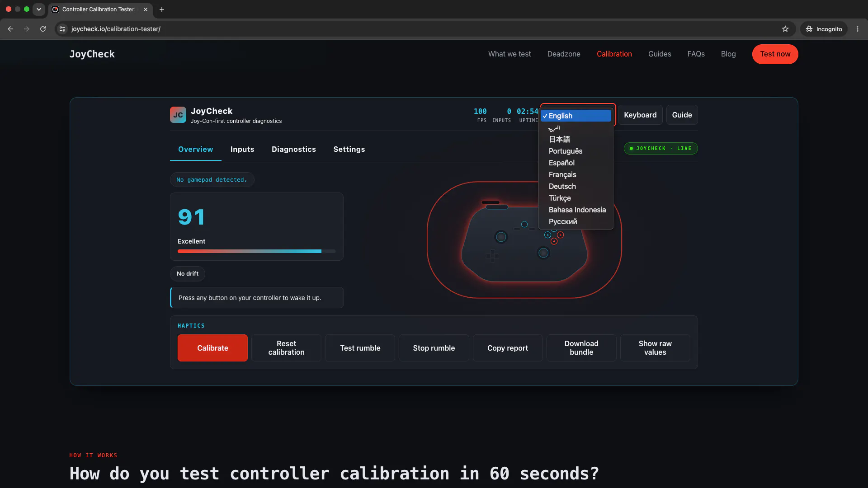868x488 pixels.
Task: Open the Guides nav link
Action: point(660,54)
